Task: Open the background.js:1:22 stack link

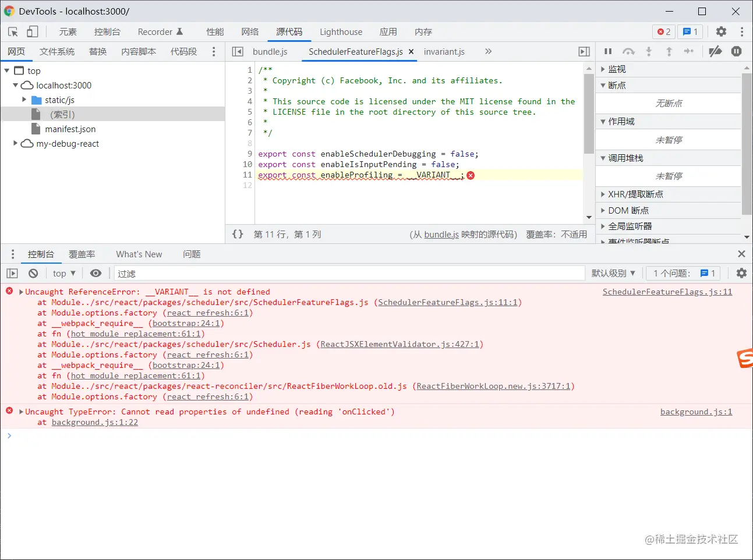Action: coord(95,423)
